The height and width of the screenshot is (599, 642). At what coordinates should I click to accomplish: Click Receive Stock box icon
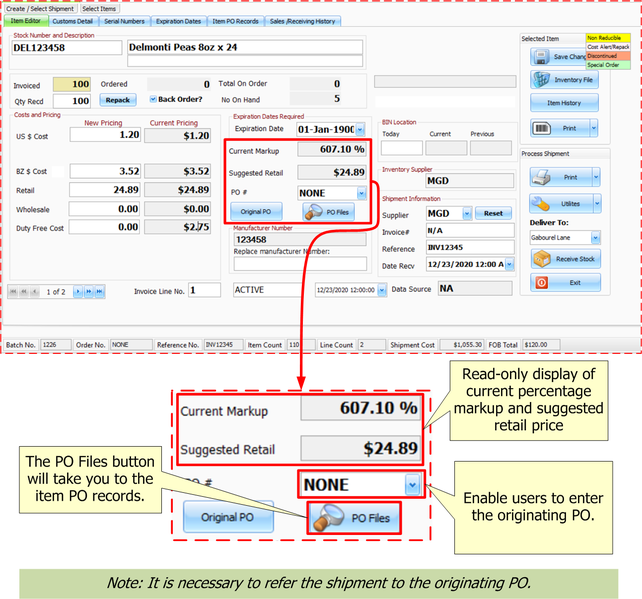(542, 259)
